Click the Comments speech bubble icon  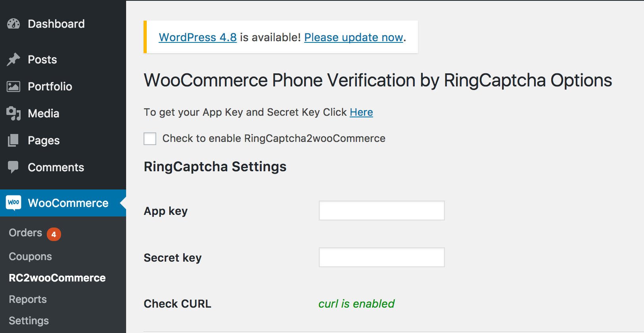tap(13, 167)
